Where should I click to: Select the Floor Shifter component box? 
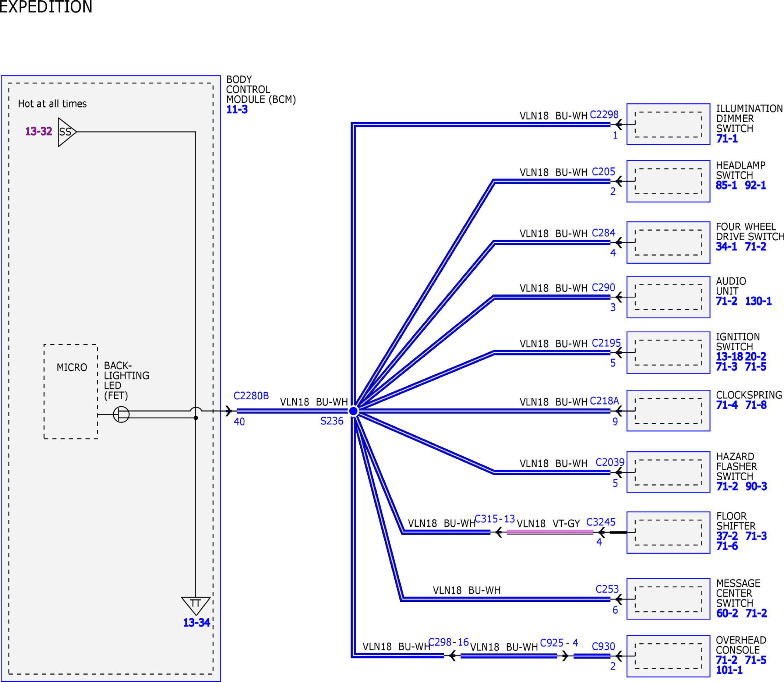668,533
